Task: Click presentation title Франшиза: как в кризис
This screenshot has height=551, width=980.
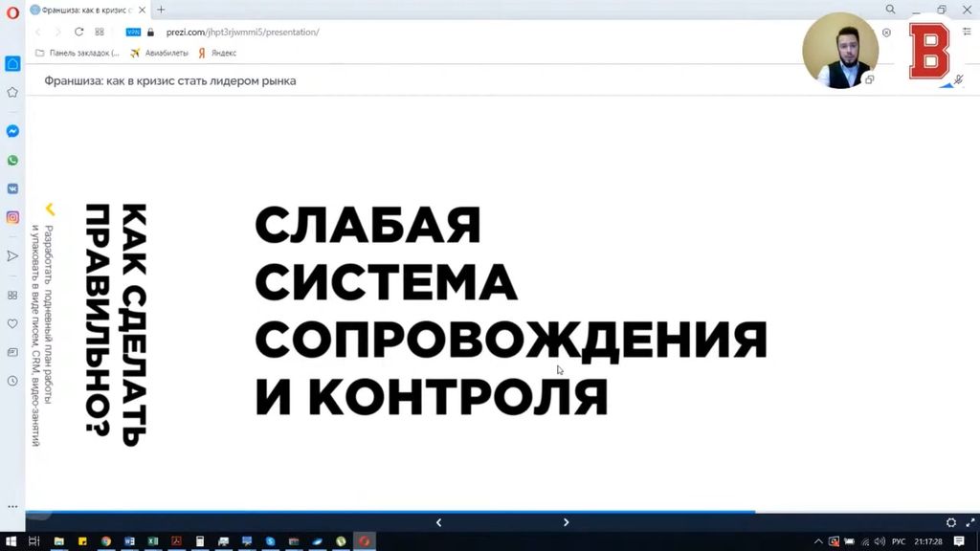Action: [170, 80]
